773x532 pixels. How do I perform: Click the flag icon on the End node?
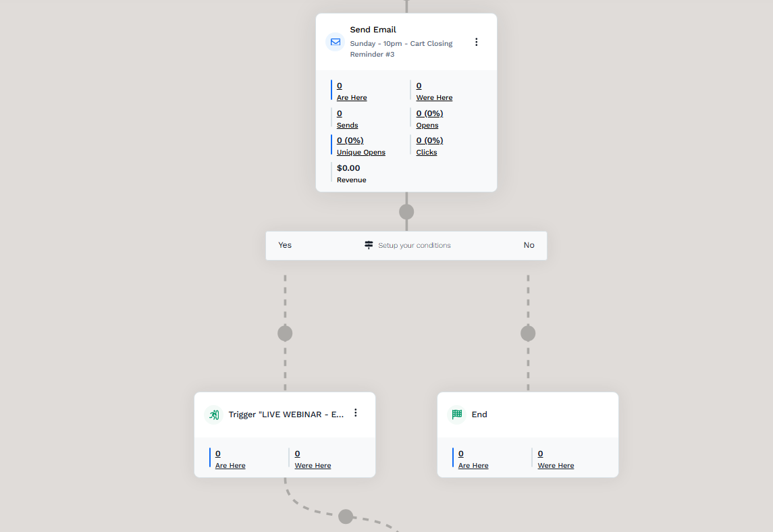(456, 415)
